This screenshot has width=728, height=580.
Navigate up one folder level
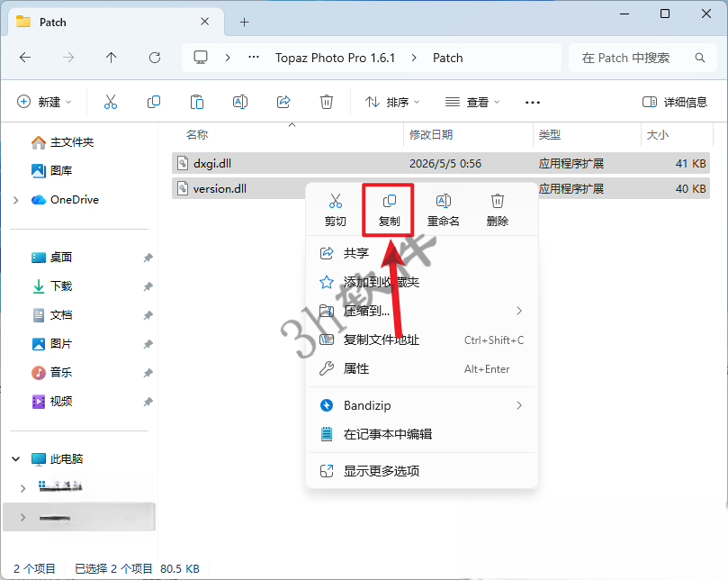click(111, 58)
